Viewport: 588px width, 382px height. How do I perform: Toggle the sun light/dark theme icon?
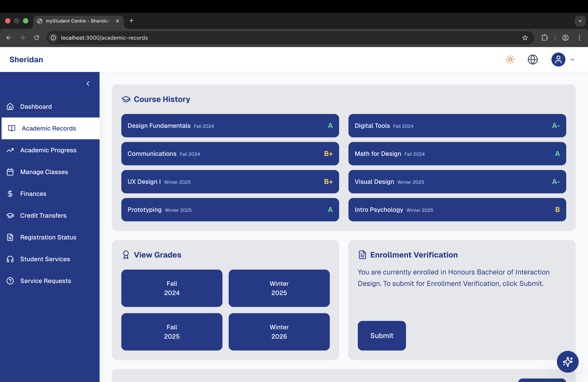(x=510, y=60)
